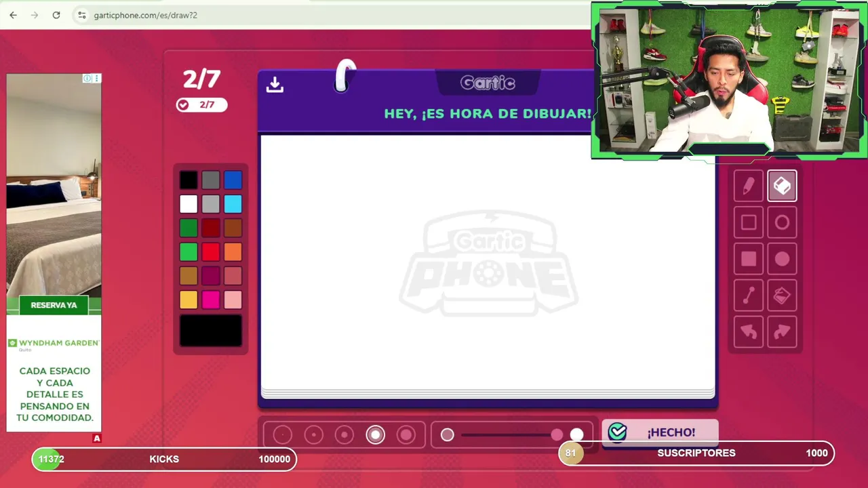
Task: Pick the black color swatch
Action: click(x=189, y=180)
